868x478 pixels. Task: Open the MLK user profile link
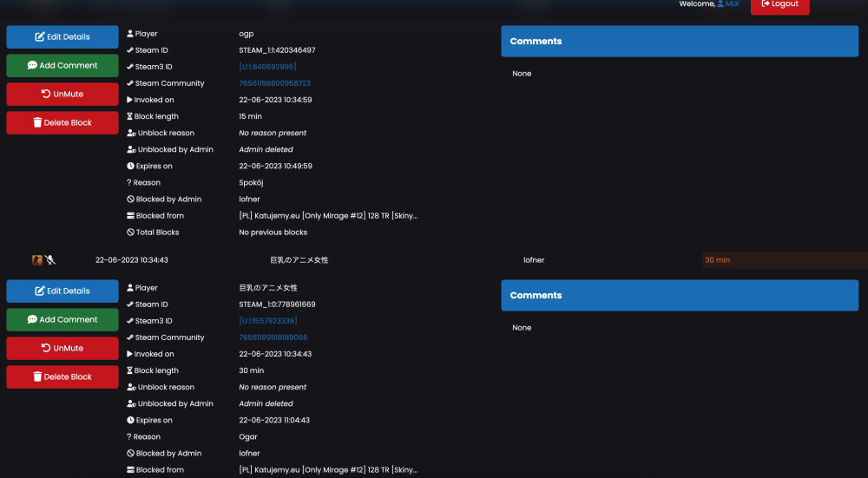click(728, 3)
